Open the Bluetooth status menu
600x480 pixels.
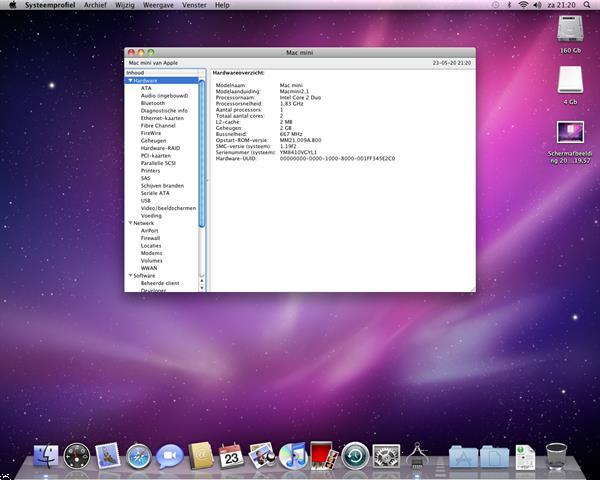(x=509, y=5)
